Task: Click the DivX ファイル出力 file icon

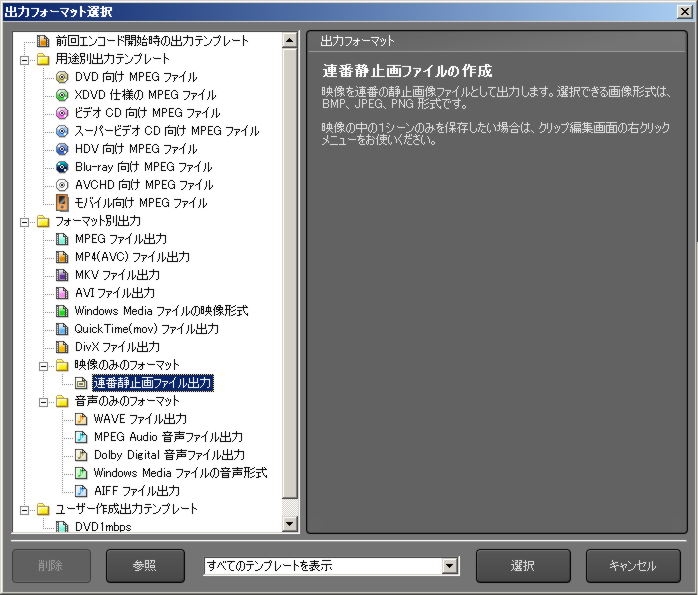Action: click(x=62, y=347)
